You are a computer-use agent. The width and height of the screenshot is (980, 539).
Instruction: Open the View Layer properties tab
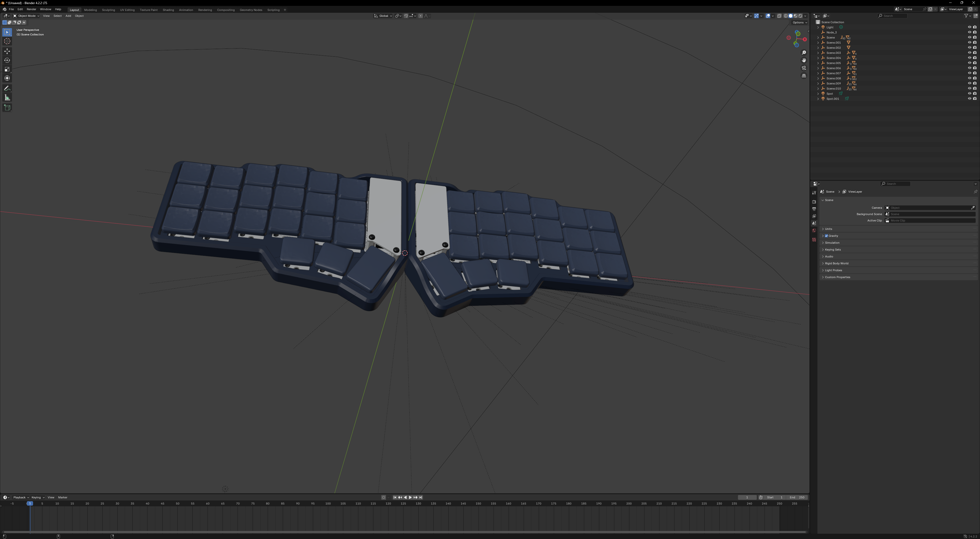click(x=814, y=216)
